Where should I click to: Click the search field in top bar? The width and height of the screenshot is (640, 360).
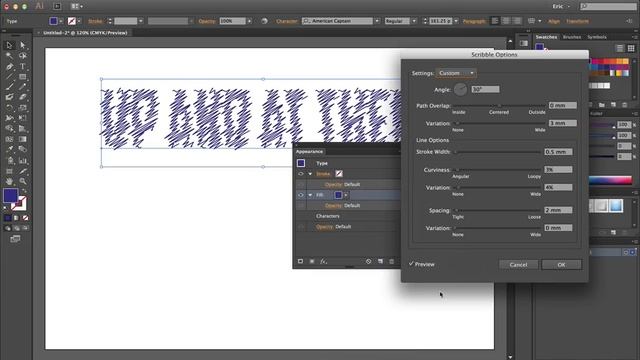pos(608,6)
